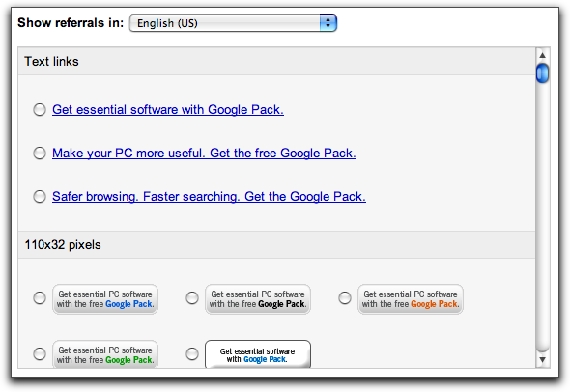Image resolution: width=570 pixels, height=392 pixels.
Task: Click the white Get essential software badge
Action: pos(258,354)
